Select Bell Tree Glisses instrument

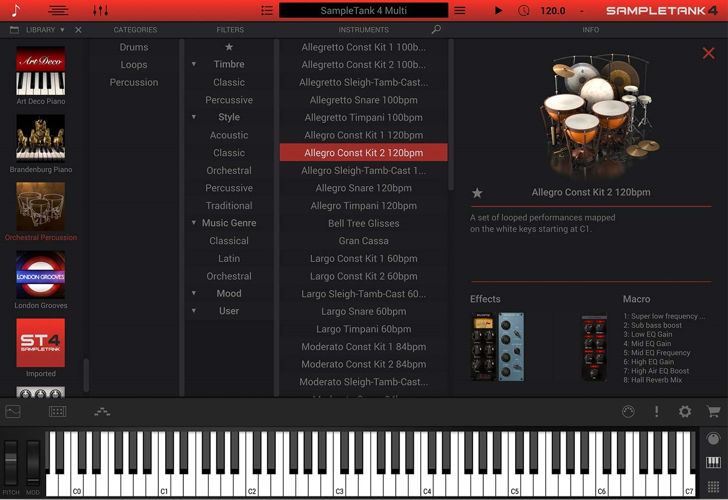[363, 223]
